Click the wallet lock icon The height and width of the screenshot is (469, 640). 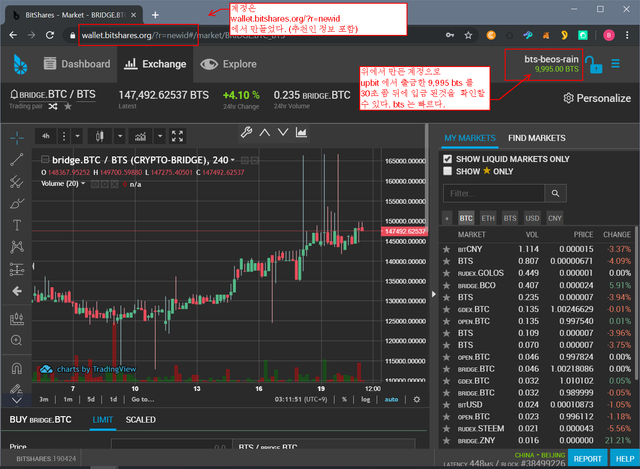593,64
